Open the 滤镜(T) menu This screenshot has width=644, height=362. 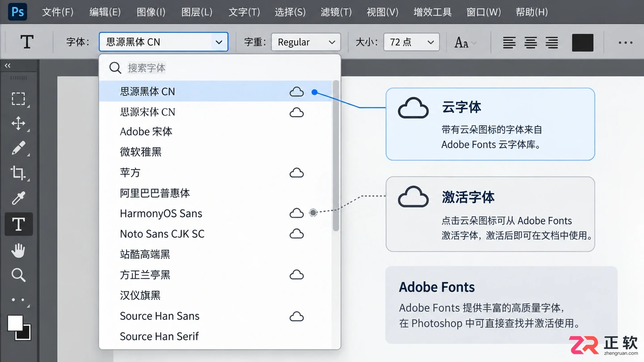336,12
